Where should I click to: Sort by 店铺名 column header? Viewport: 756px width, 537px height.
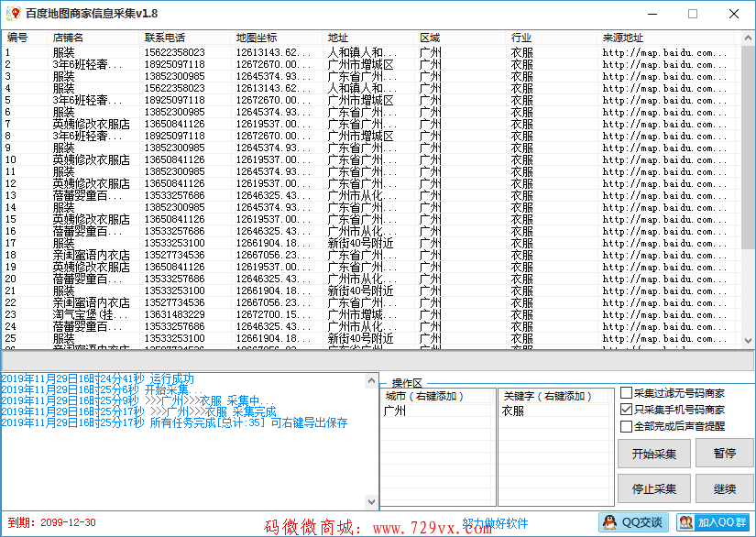coord(93,38)
